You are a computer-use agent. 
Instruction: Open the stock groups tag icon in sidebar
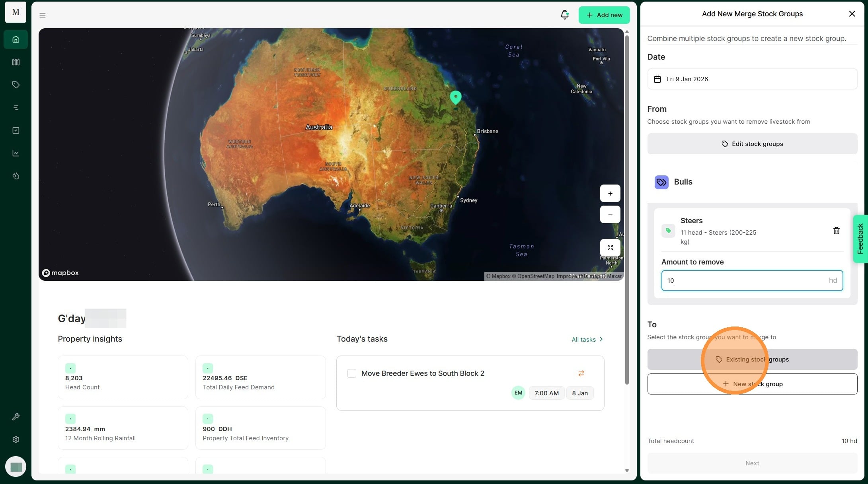pyautogui.click(x=16, y=85)
